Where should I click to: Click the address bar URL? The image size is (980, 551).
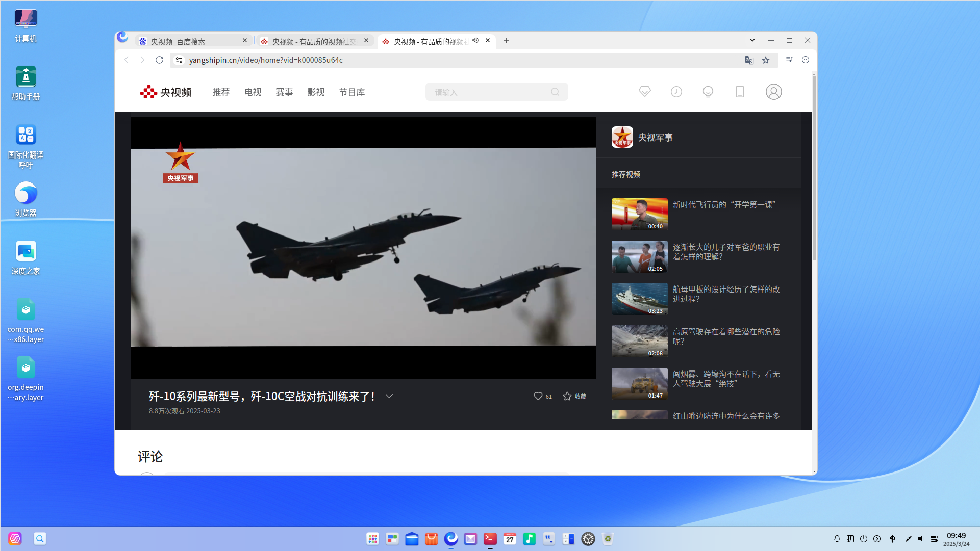[266, 60]
